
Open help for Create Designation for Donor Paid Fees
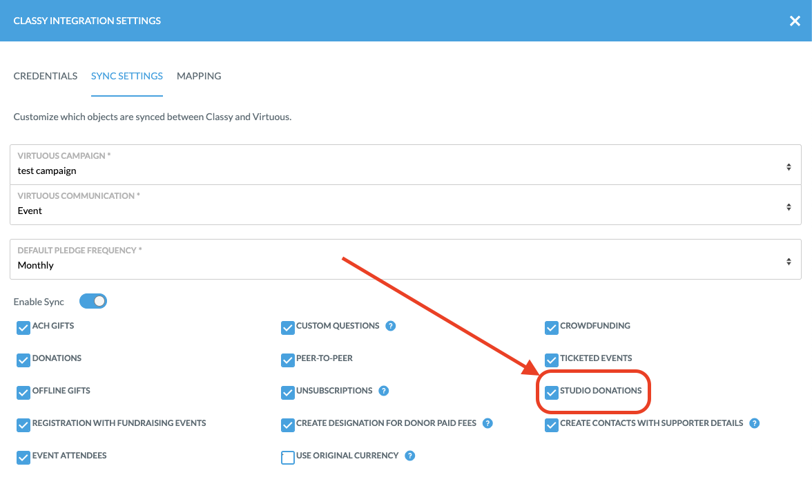tap(487, 423)
